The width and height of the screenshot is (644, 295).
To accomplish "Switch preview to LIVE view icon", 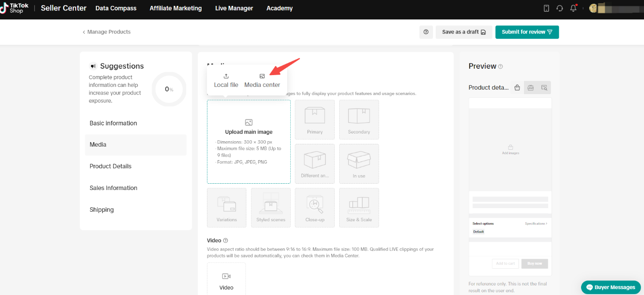I will tap(530, 88).
